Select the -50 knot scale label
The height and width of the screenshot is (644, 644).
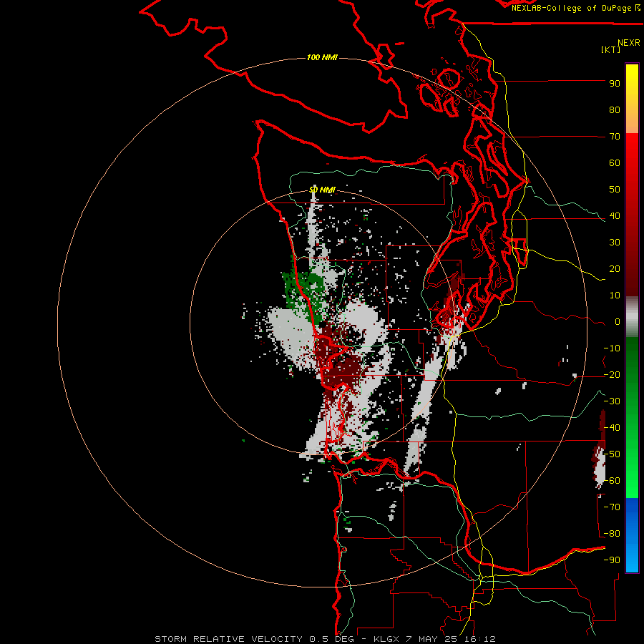coord(612,454)
